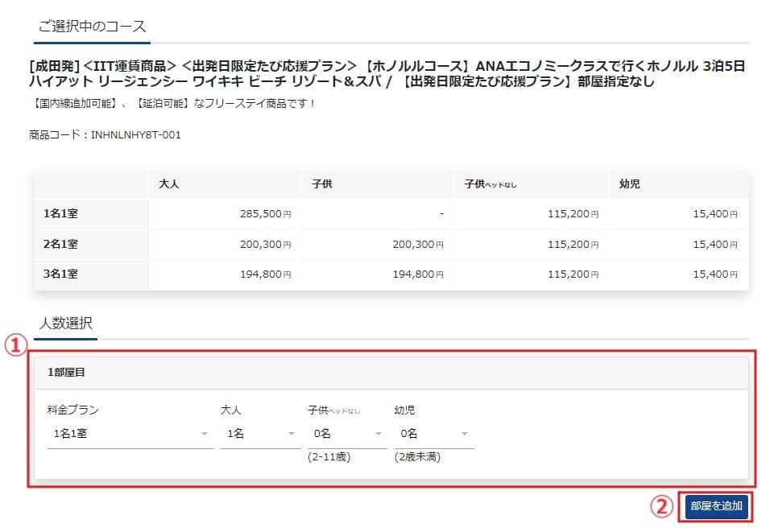Image resolution: width=778 pixels, height=532 pixels.
Task: Click the red circled number 1 marker
Action: 13,345
